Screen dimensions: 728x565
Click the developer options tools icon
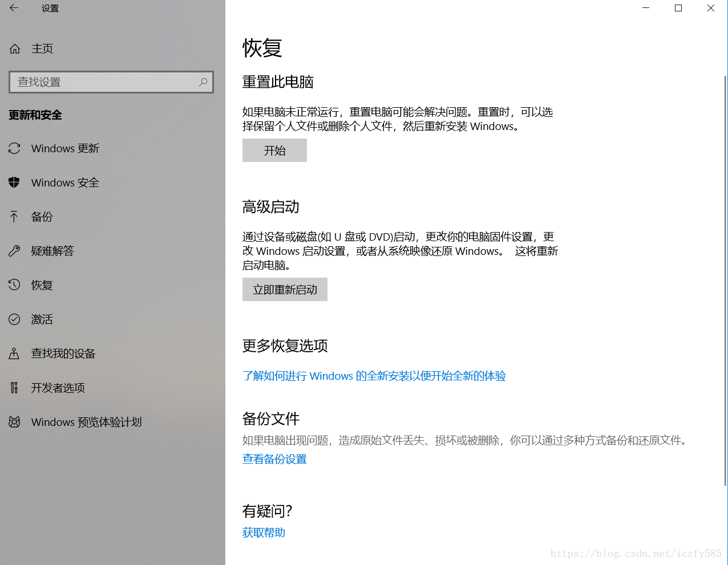coord(14,388)
